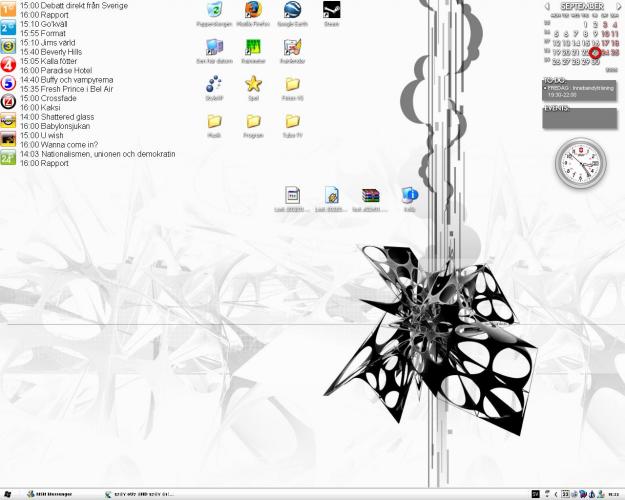Select the highlighted current day in calendar
Image resolution: width=625 pixels, height=500 pixels.
click(x=595, y=52)
